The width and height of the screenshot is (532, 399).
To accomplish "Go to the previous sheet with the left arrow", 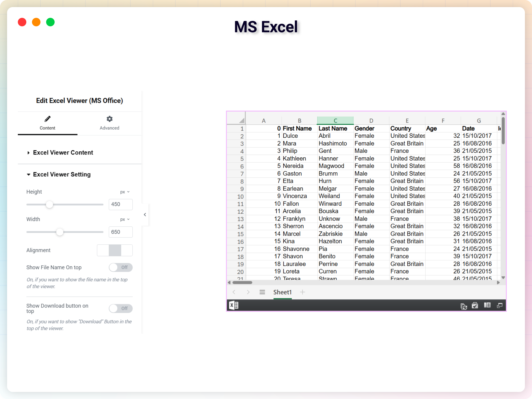I will coord(234,292).
